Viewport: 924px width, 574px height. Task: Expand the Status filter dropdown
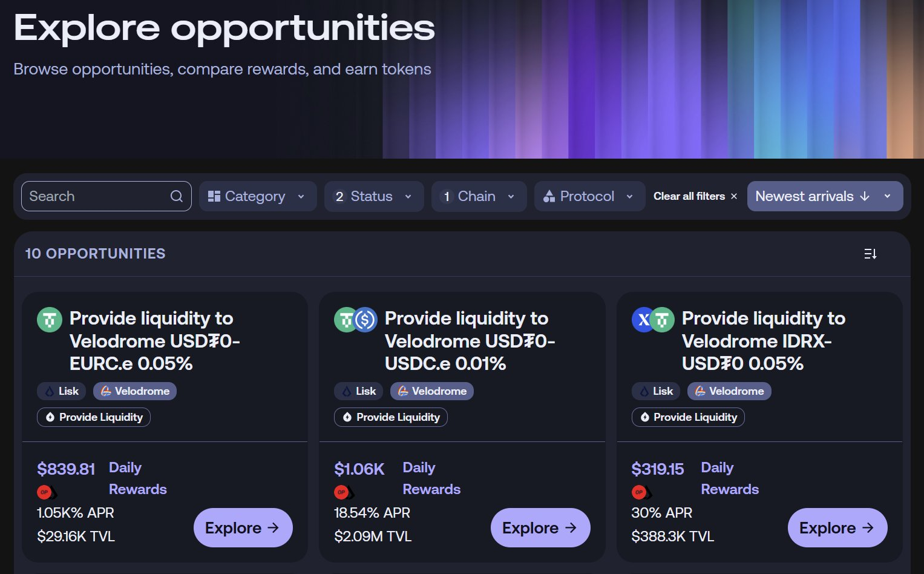[x=373, y=196]
